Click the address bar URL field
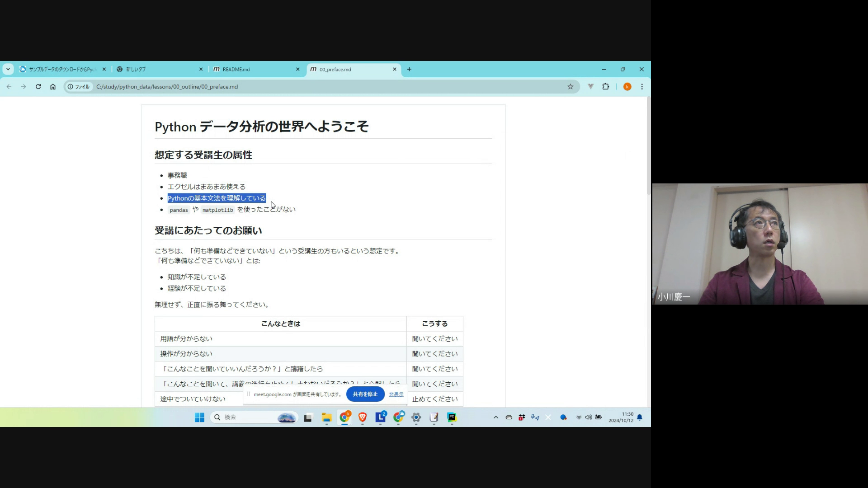This screenshot has width=868, height=488. pos(316,87)
